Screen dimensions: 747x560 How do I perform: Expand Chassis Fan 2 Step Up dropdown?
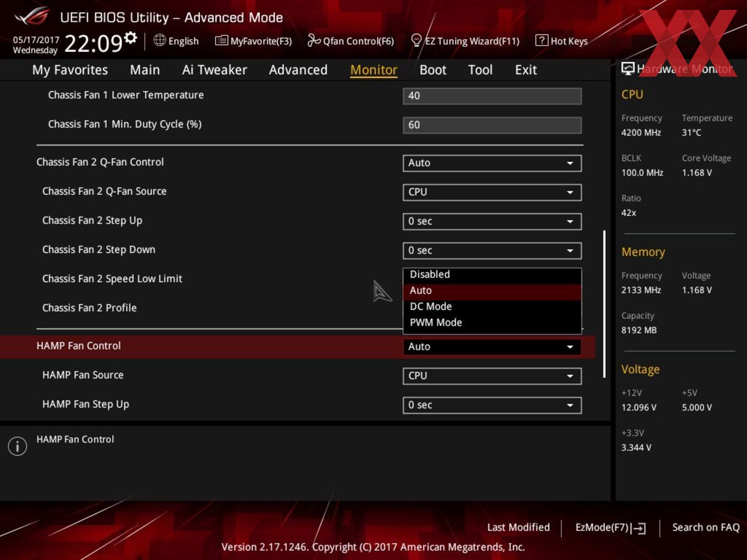pos(492,221)
